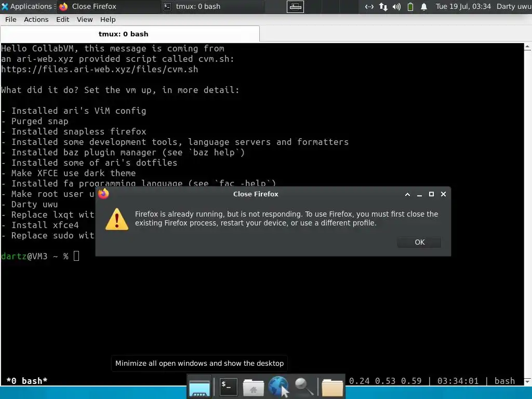Open the View menu
This screenshot has width=532, height=399.
tap(85, 20)
